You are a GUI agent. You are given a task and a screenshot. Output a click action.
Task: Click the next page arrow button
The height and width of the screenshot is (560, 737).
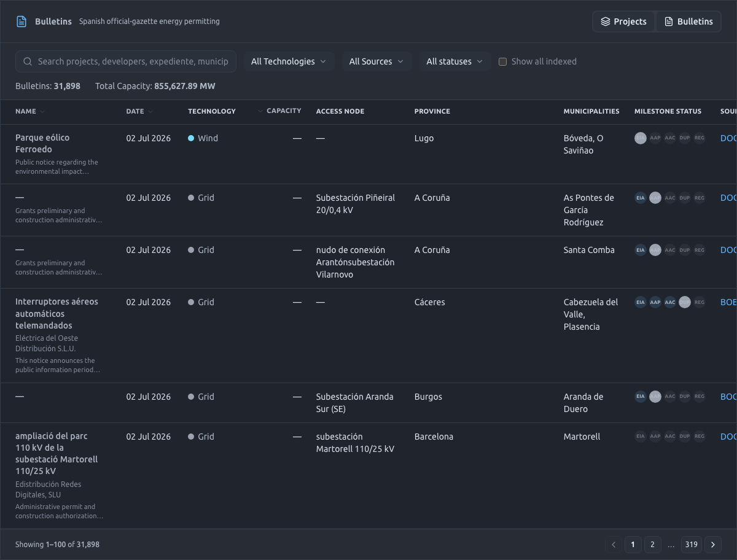point(713,545)
